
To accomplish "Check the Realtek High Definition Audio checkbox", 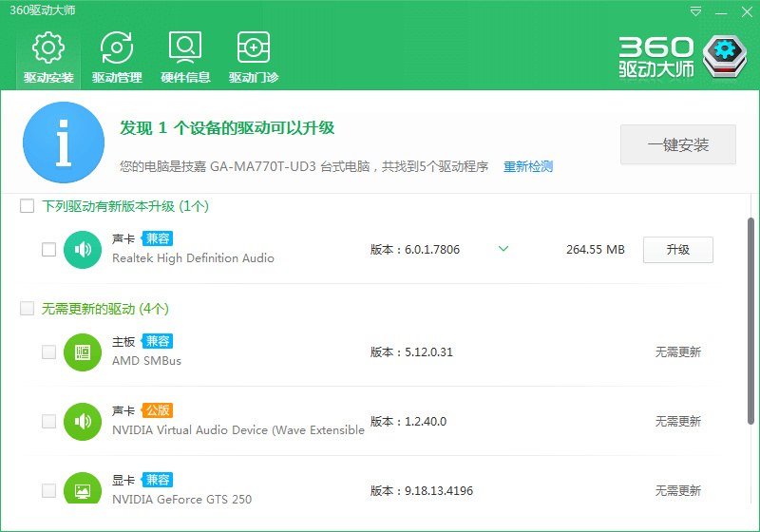I will [x=49, y=250].
